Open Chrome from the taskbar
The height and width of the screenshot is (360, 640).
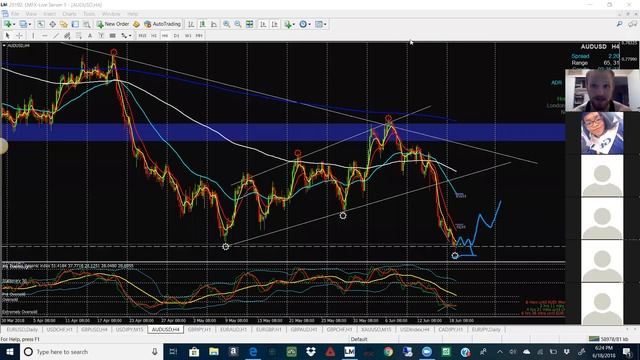388,351
